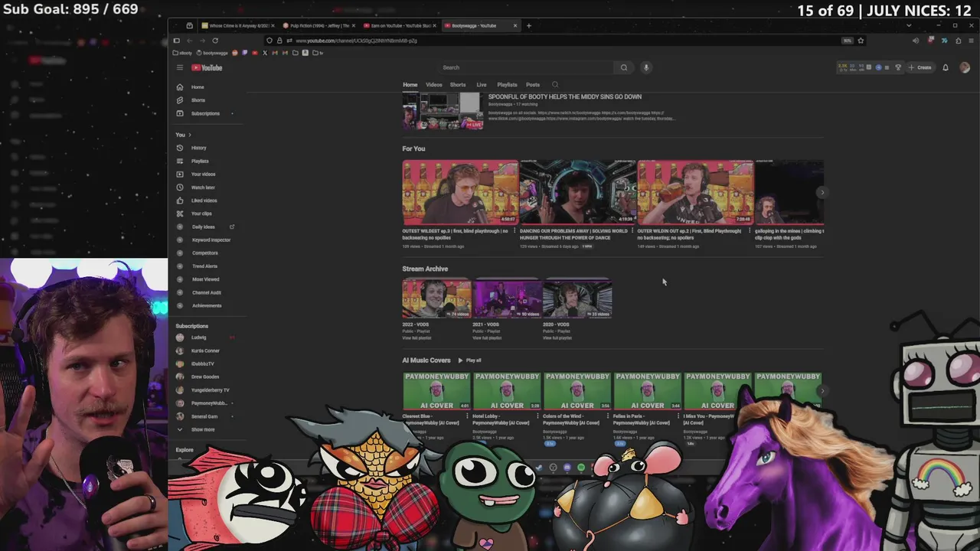This screenshot has width=980, height=551.
Task: Search within channel using magnifier icon
Action: coord(555,85)
